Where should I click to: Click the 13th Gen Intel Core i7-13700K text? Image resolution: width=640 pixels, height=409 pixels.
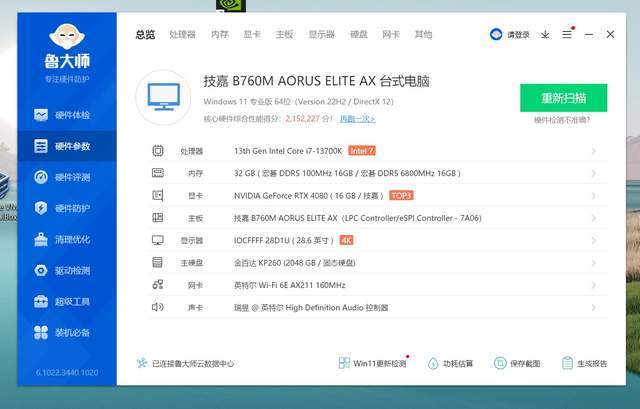click(288, 151)
